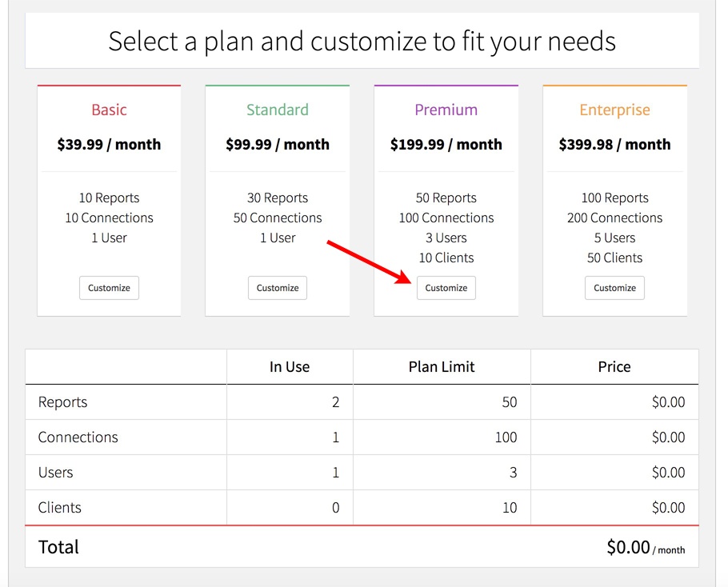Click the $199.99 / month price label
The image size is (728, 587).
[446, 145]
